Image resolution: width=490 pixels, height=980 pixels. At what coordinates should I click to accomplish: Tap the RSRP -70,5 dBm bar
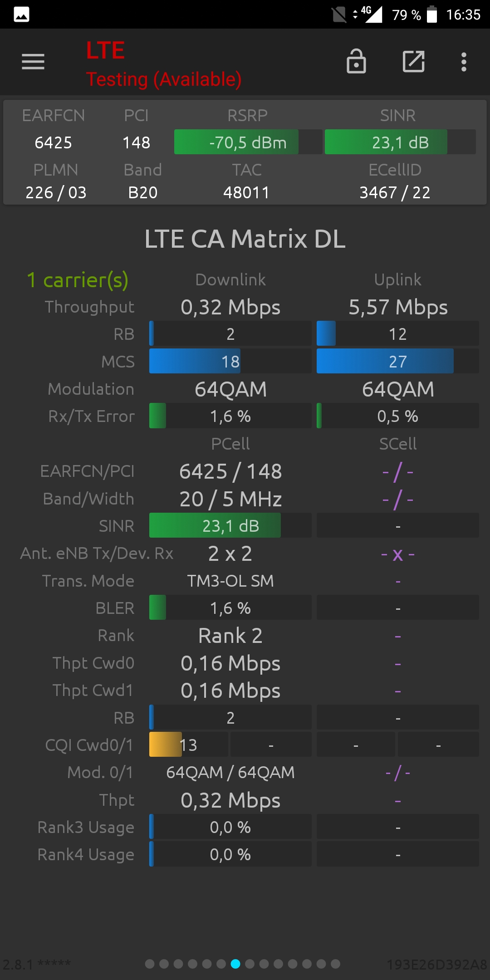pyautogui.click(x=248, y=142)
